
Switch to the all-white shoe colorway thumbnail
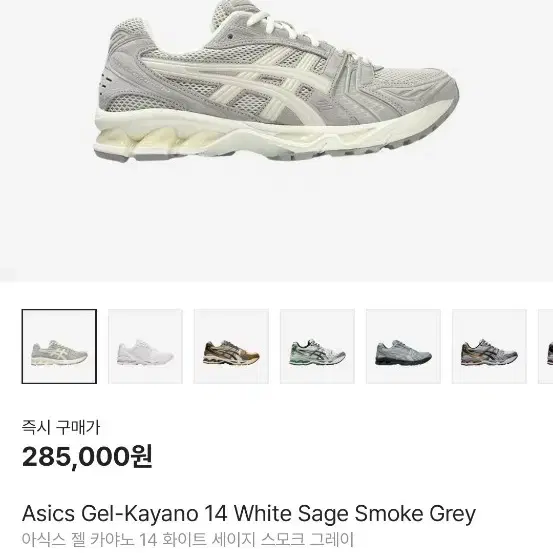145,346
